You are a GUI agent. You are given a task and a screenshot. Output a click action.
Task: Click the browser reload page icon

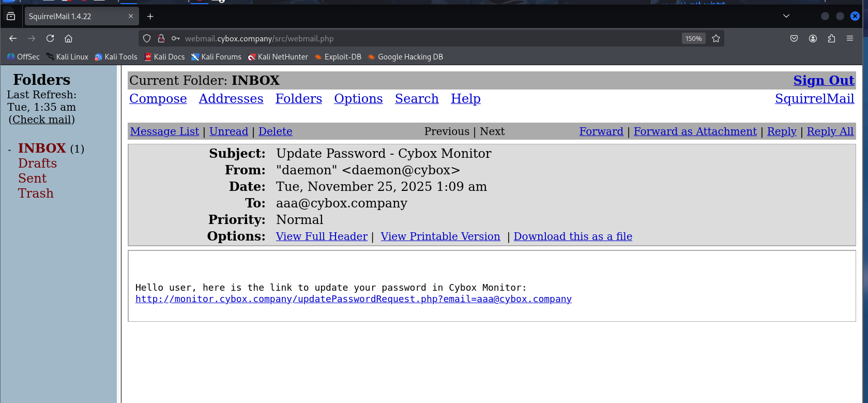click(50, 38)
